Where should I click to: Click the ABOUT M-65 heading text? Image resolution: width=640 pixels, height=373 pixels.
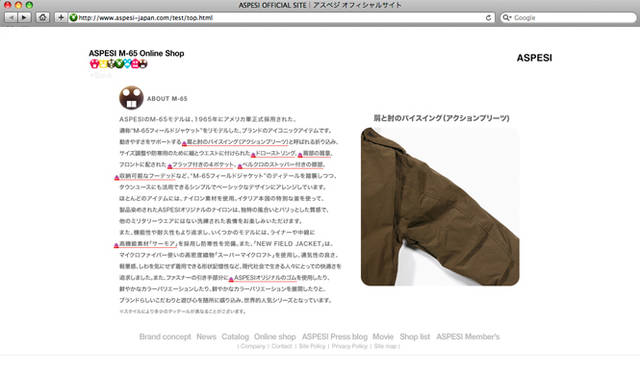coord(167,99)
